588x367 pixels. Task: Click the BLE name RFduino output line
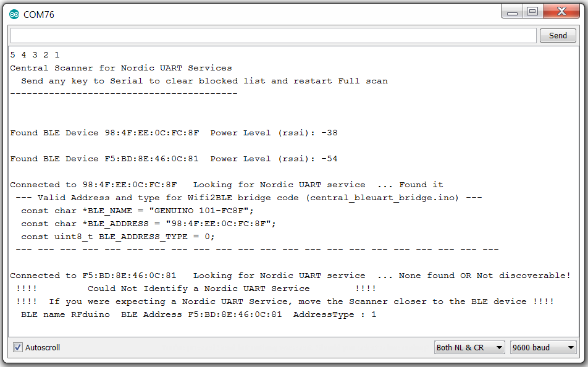click(198, 314)
